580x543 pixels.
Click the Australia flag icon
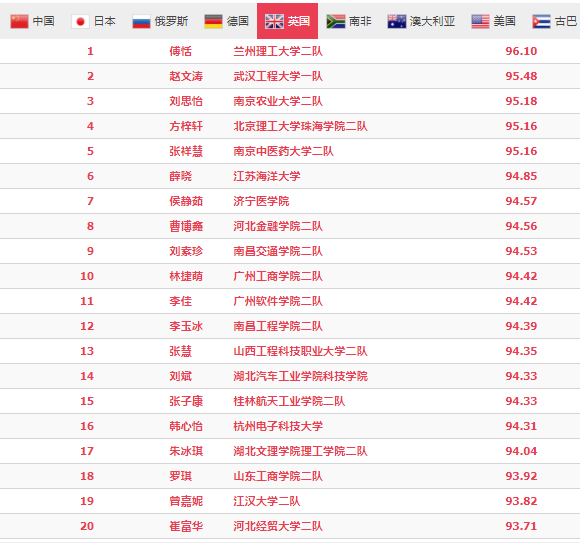[x=397, y=21]
